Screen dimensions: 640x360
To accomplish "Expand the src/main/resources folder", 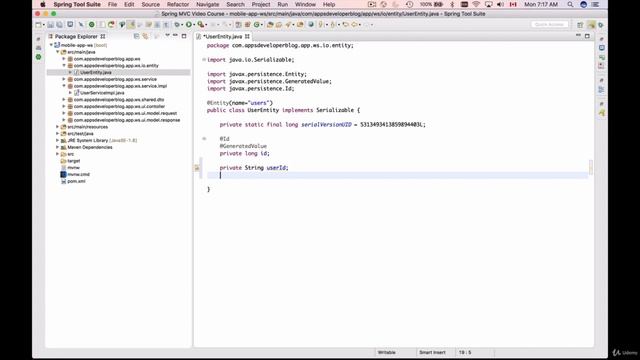I will [58, 127].
